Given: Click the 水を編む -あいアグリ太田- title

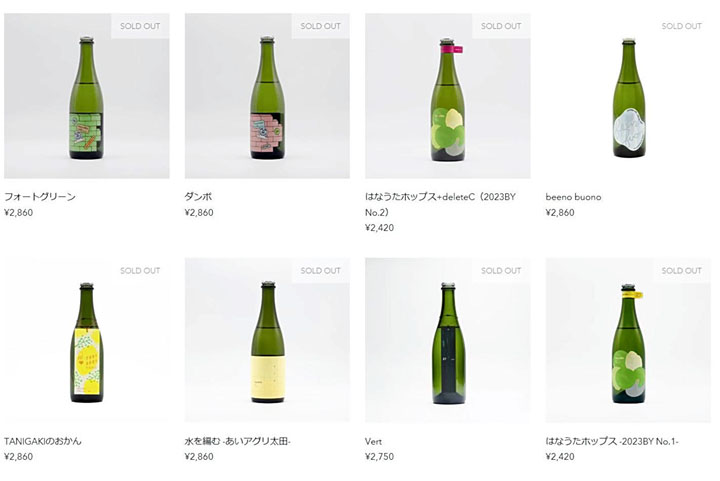Looking at the screenshot, I should coord(238,441).
